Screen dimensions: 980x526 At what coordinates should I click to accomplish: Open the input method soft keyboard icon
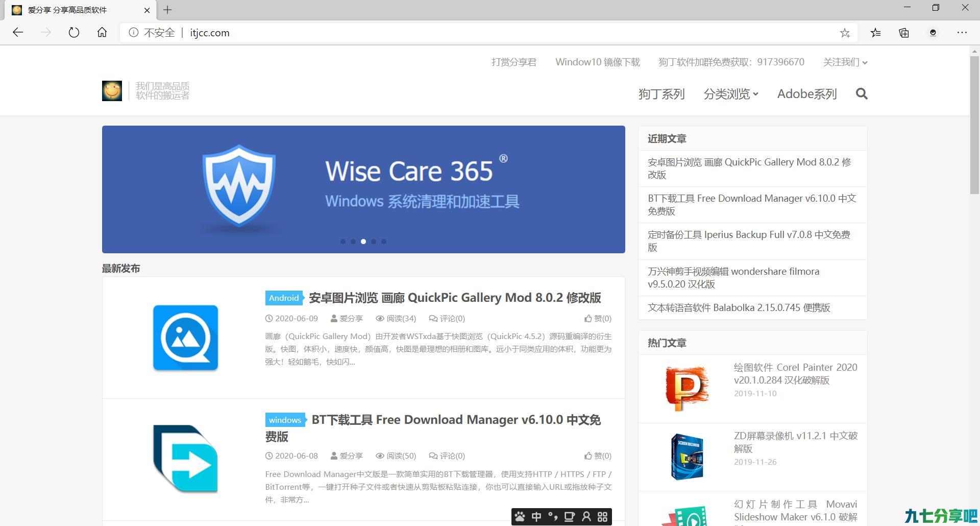[x=569, y=517]
